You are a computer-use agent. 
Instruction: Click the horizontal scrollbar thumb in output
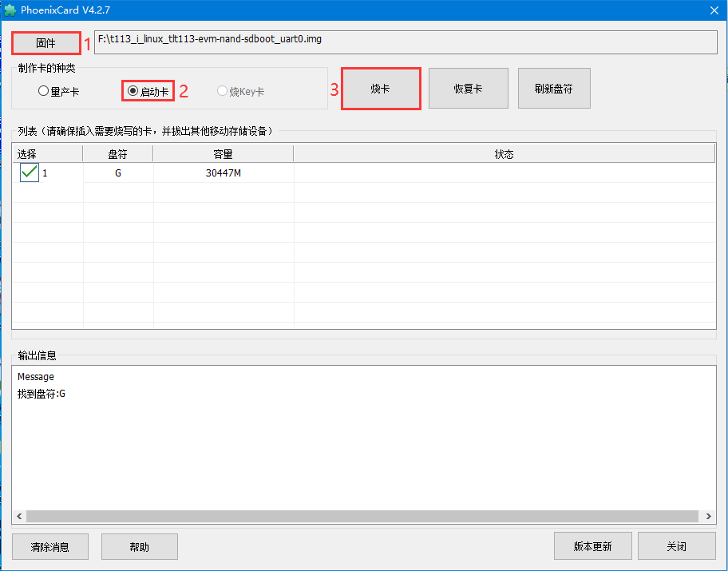pyautogui.click(x=362, y=516)
